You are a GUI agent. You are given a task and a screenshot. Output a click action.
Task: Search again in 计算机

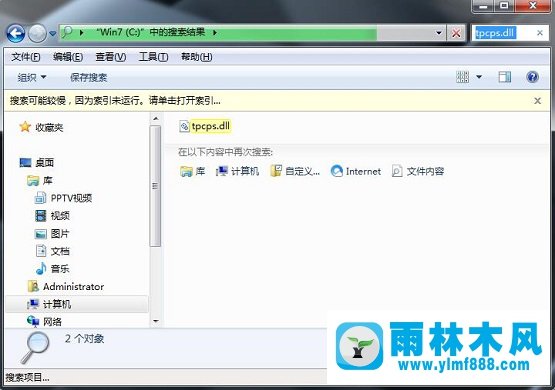[x=238, y=171]
